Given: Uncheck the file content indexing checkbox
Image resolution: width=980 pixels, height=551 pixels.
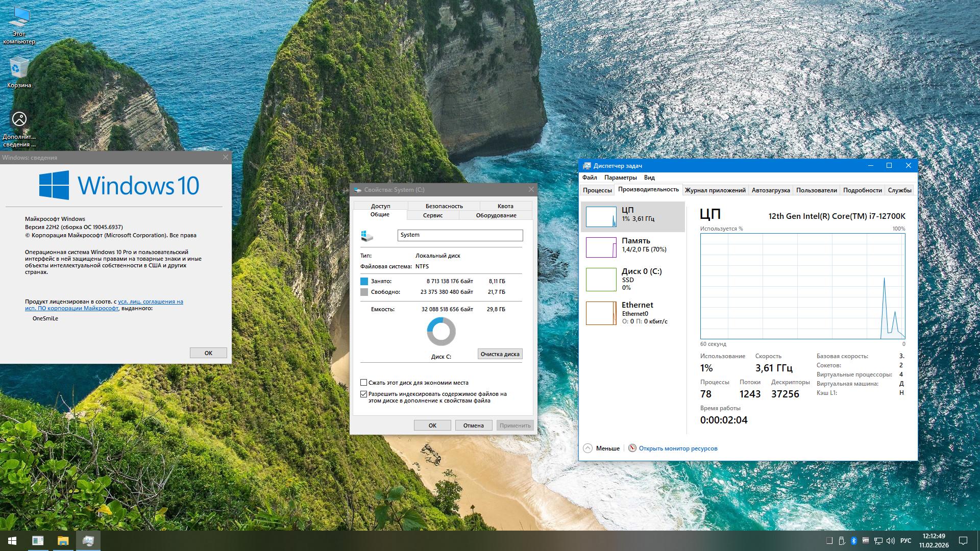Looking at the screenshot, I should [364, 394].
